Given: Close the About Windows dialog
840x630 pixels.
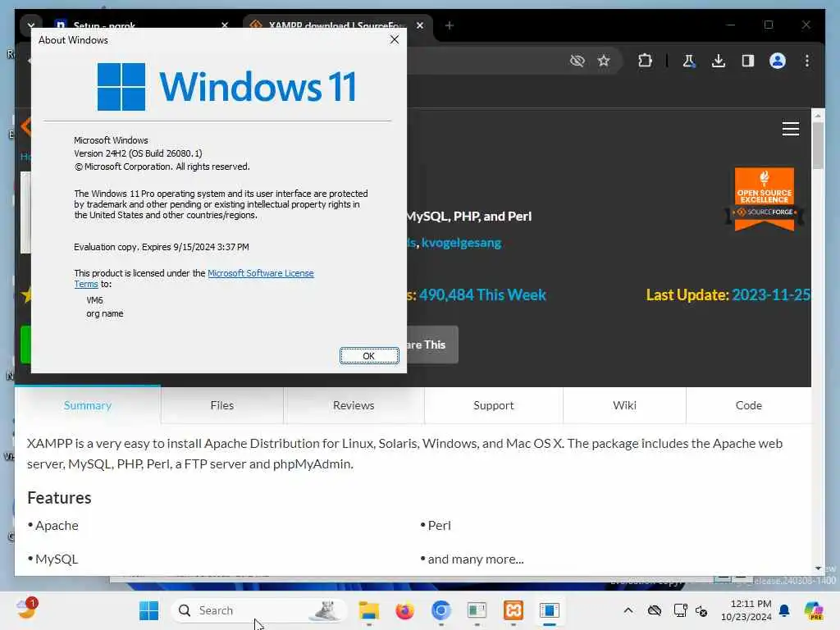Looking at the screenshot, I should point(395,39).
